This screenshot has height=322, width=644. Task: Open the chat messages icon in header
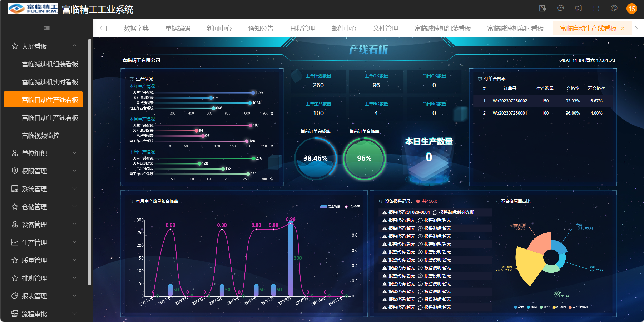pos(560,9)
